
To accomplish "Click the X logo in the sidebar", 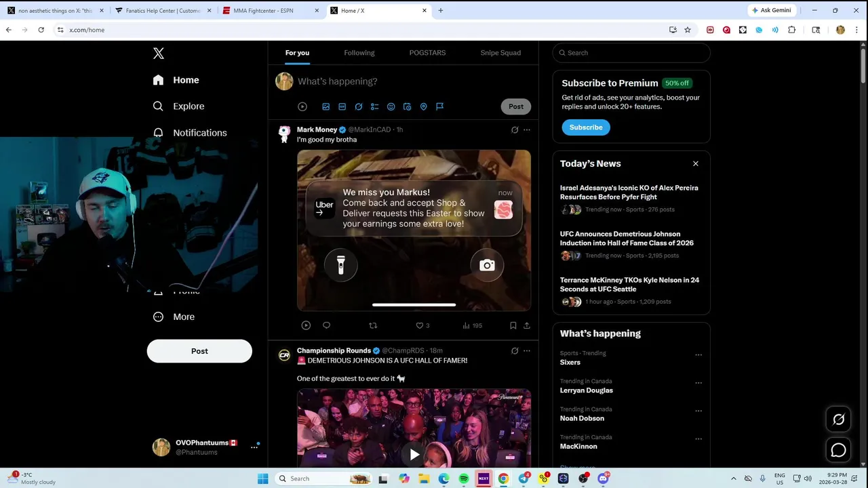I will pos(159,54).
